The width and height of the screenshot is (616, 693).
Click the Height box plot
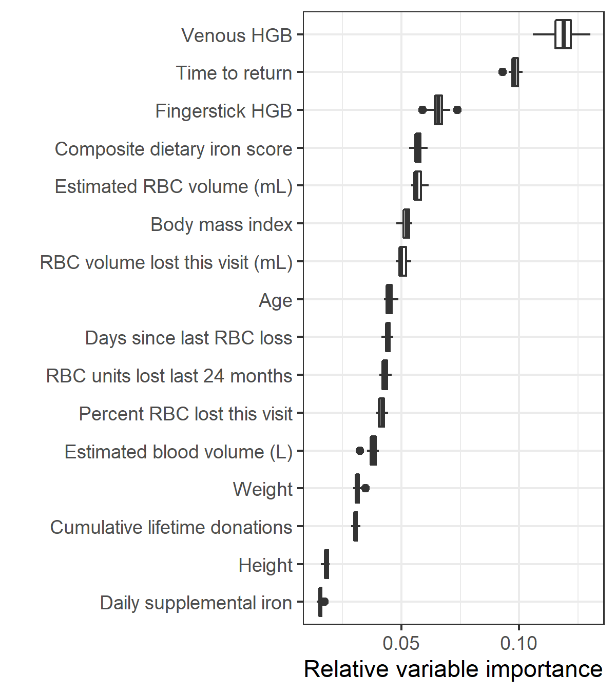click(326, 564)
